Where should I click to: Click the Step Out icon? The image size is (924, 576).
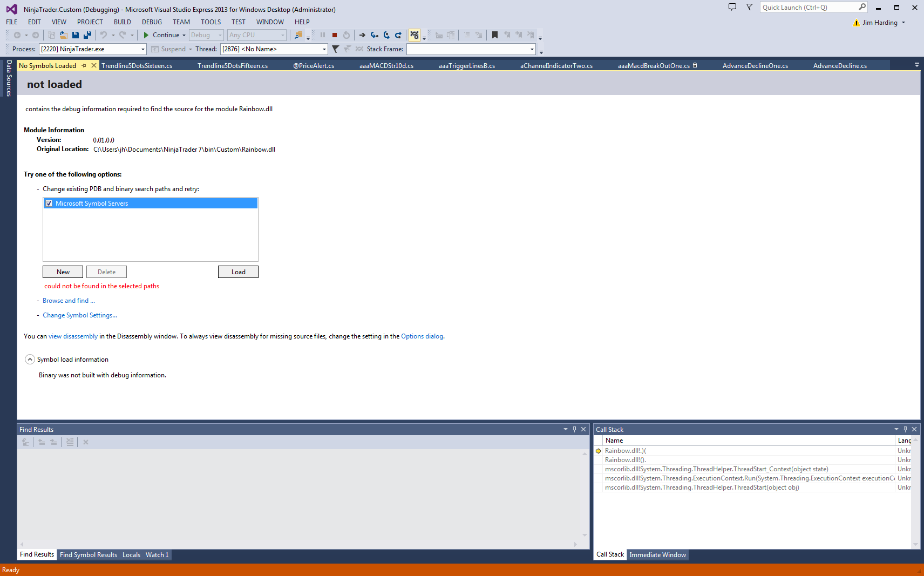point(398,35)
